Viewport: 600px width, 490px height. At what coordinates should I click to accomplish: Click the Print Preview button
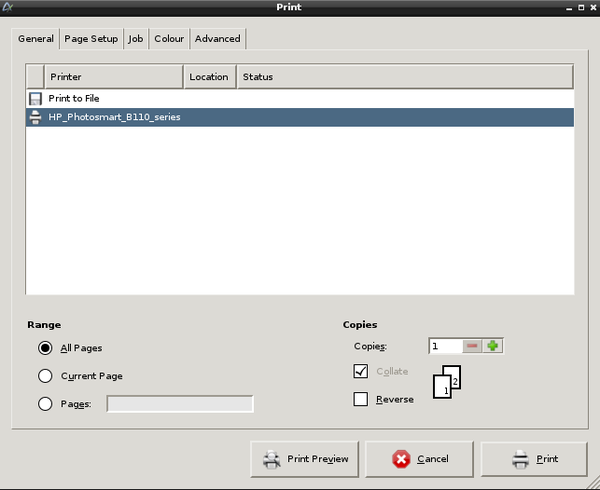[x=305, y=459]
